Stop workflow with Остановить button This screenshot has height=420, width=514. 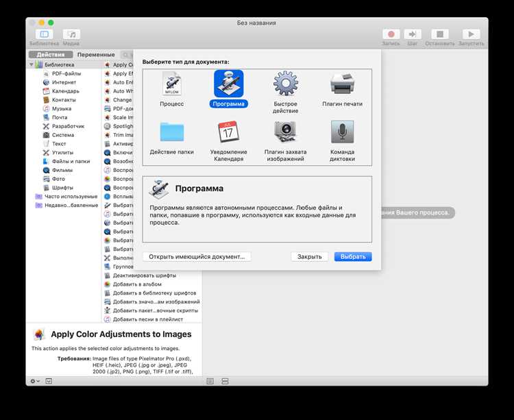coord(440,34)
